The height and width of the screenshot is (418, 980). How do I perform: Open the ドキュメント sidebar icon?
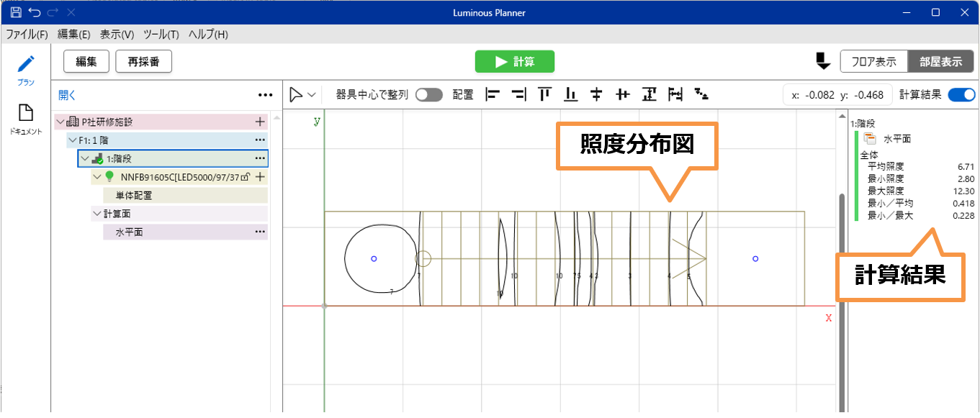pos(25,119)
